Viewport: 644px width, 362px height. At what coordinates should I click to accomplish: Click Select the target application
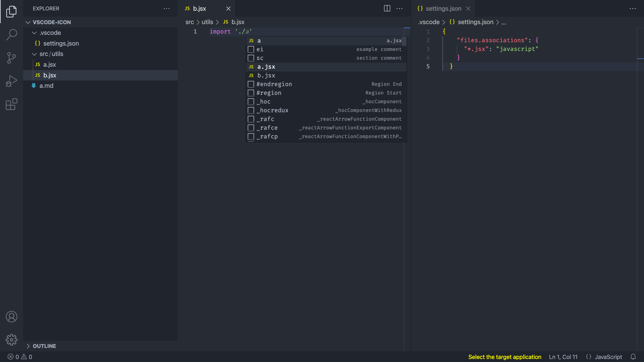pyautogui.click(x=504, y=357)
